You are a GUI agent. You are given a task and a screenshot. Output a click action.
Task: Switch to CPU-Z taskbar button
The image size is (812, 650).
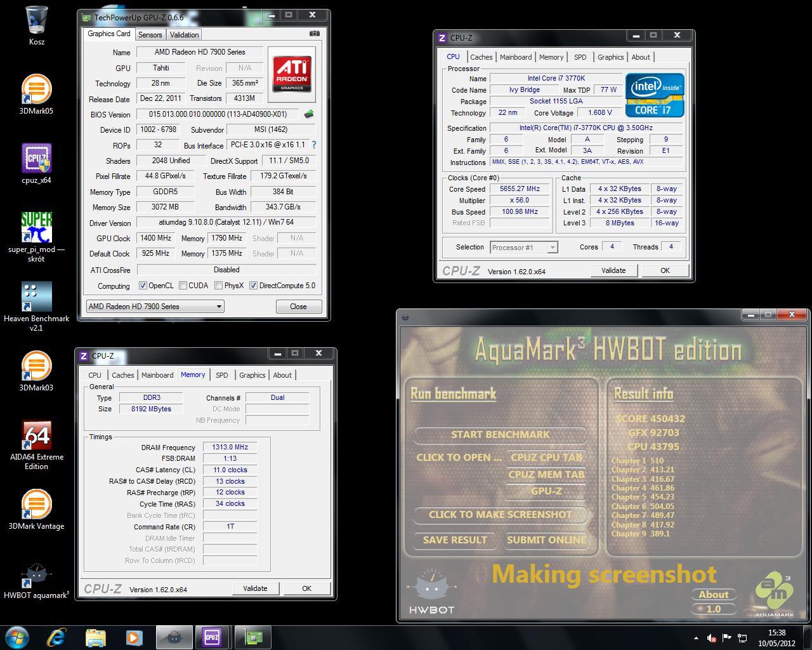coord(212,637)
